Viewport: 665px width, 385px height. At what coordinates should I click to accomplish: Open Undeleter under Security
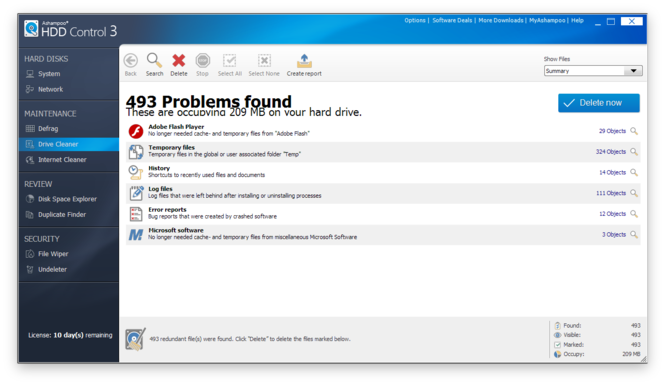pyautogui.click(x=52, y=270)
